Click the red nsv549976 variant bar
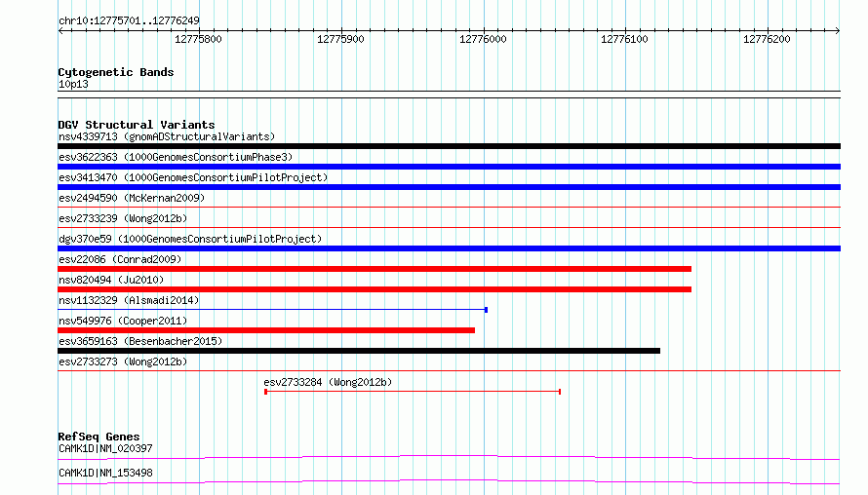The width and height of the screenshot is (868, 495). 266,330
